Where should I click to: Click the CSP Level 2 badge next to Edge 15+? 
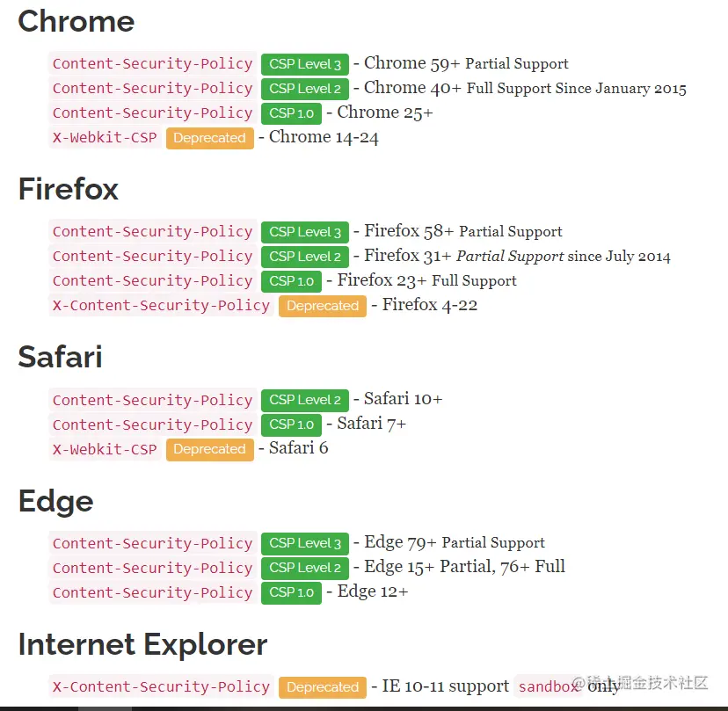click(x=304, y=568)
